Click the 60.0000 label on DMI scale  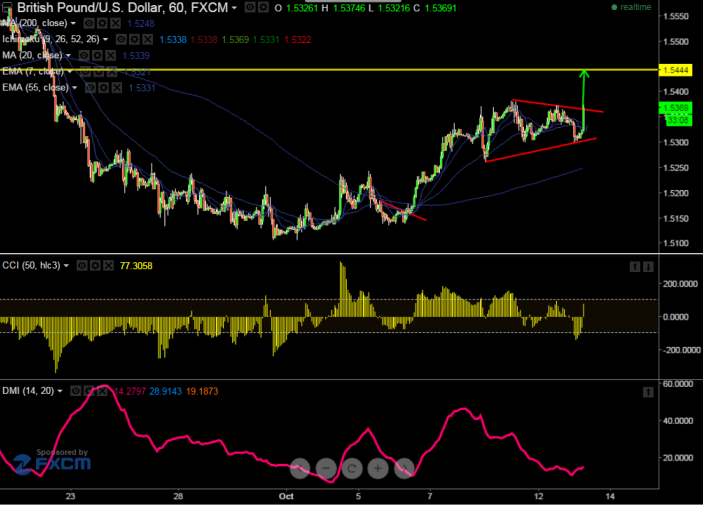[x=677, y=384]
